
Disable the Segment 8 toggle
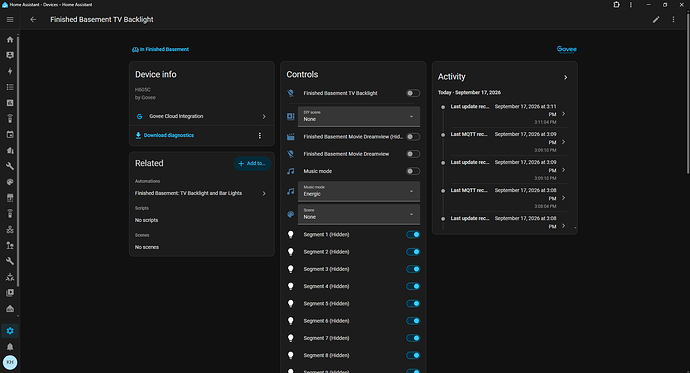coord(413,355)
